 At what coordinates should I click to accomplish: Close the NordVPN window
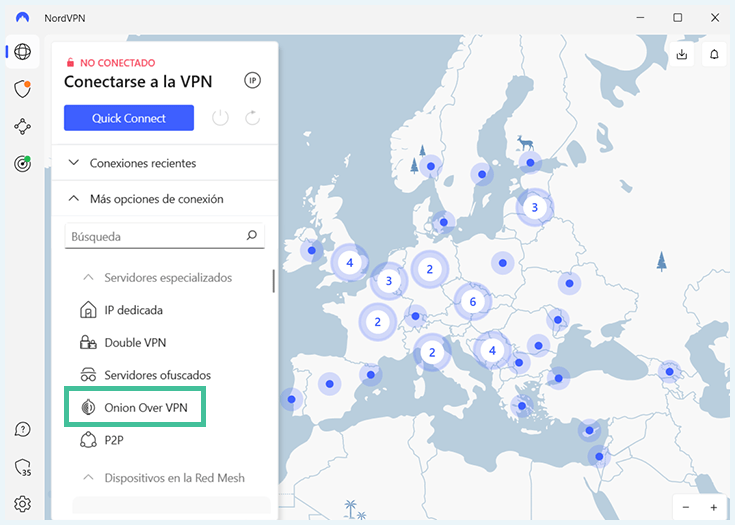pyautogui.click(x=715, y=18)
